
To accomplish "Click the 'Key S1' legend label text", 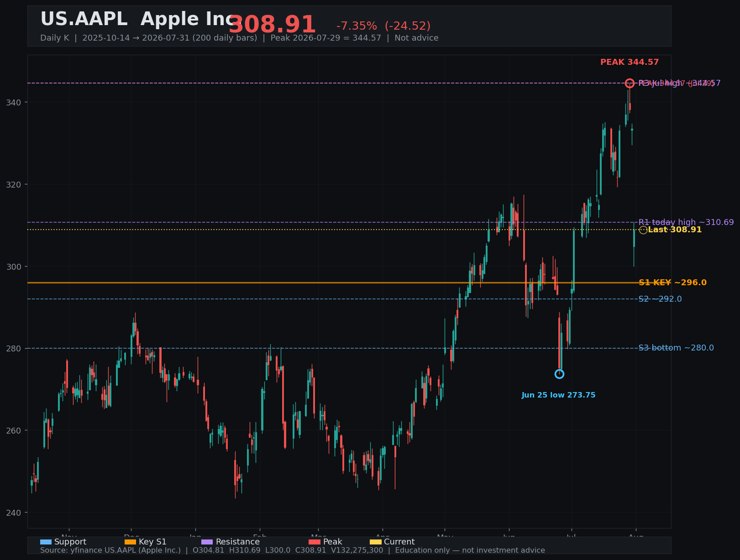I will 152,542.
